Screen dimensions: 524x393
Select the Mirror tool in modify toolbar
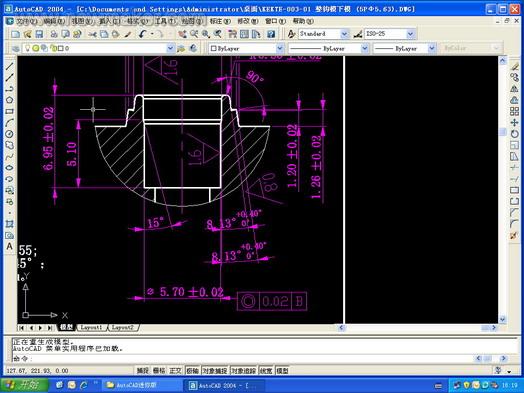coord(514,89)
